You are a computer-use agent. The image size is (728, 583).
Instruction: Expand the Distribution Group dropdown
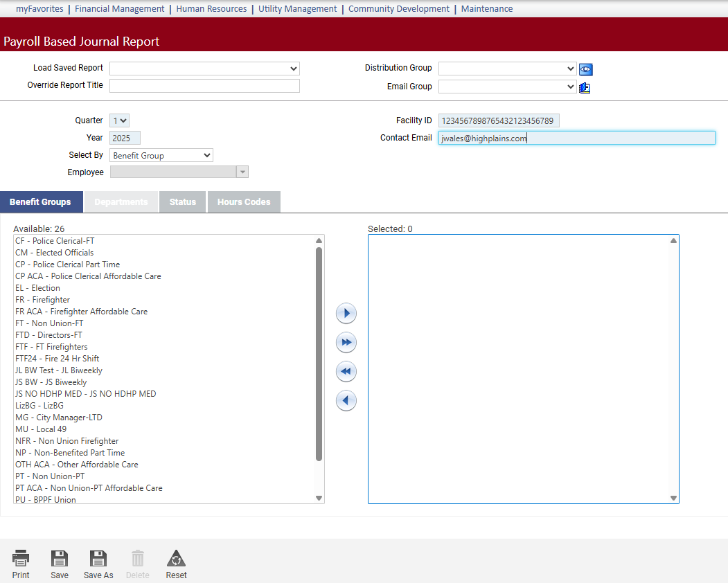click(x=507, y=69)
